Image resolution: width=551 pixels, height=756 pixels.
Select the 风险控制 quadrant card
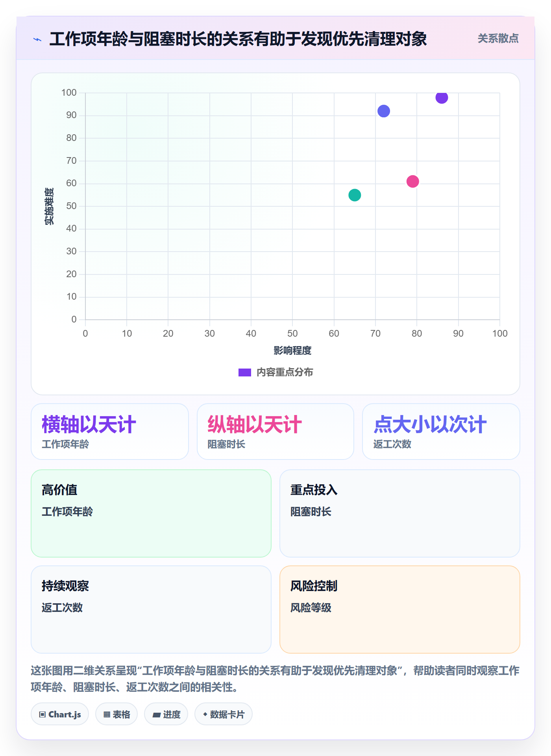[400, 610]
